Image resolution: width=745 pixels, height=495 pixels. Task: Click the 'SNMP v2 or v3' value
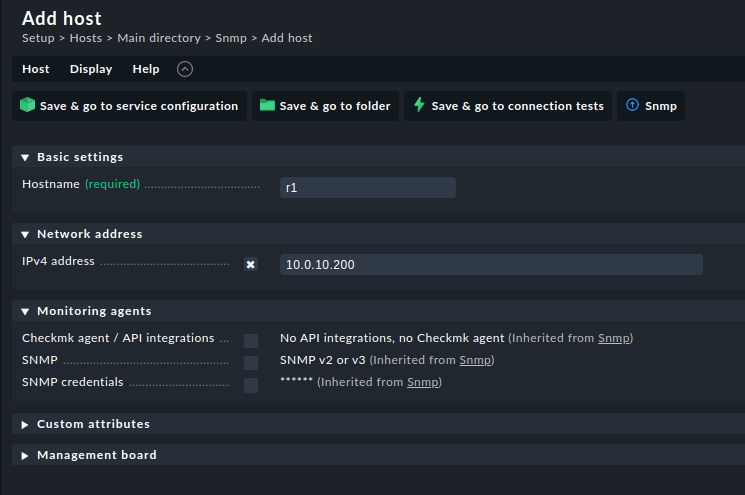click(x=323, y=361)
